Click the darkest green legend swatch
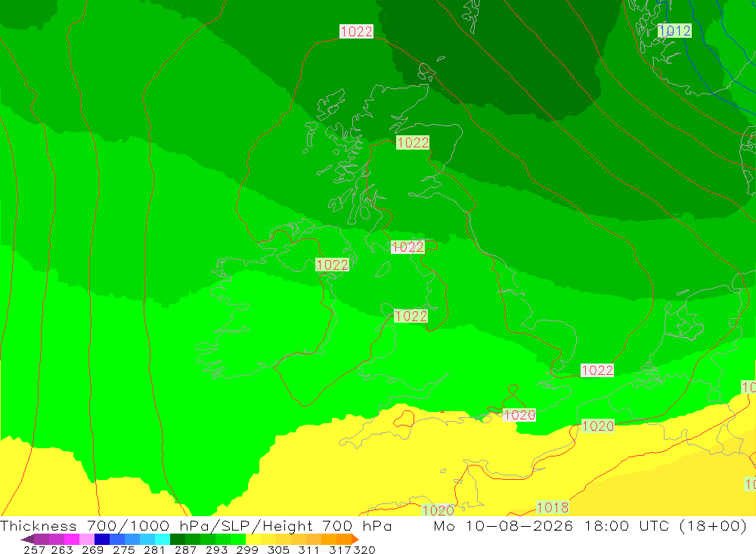This screenshot has width=756, height=554. 178,539
